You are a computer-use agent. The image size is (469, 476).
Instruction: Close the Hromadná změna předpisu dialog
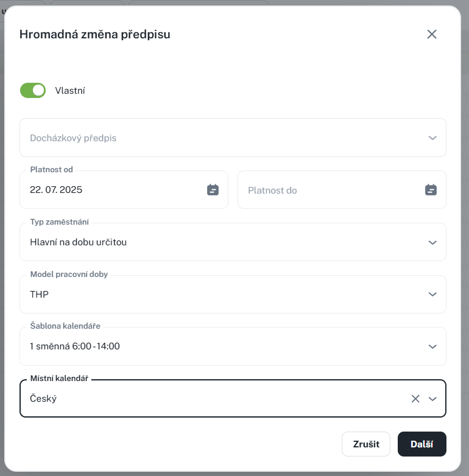[x=432, y=34]
